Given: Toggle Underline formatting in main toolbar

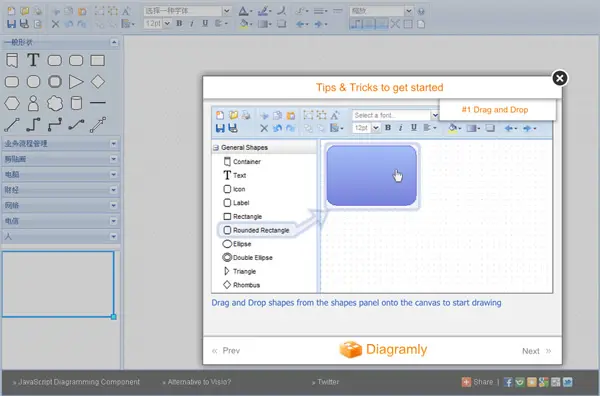Looking at the screenshot, I should pos(205,23).
